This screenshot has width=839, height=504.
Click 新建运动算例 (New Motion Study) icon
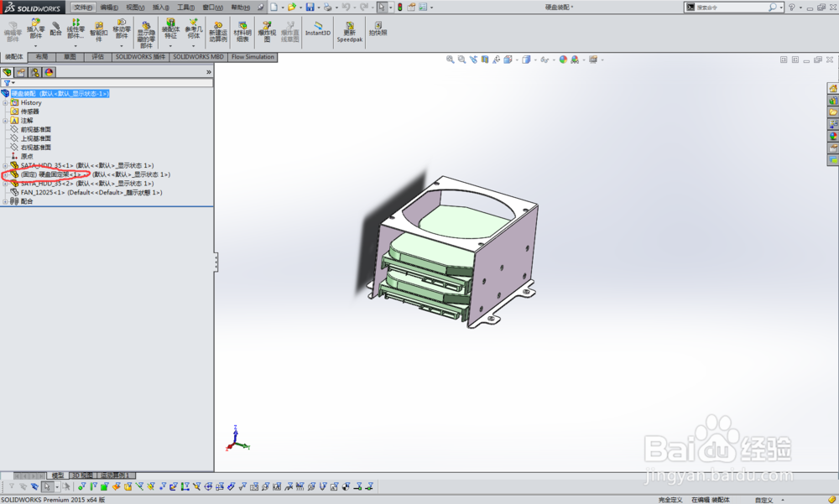point(218,32)
